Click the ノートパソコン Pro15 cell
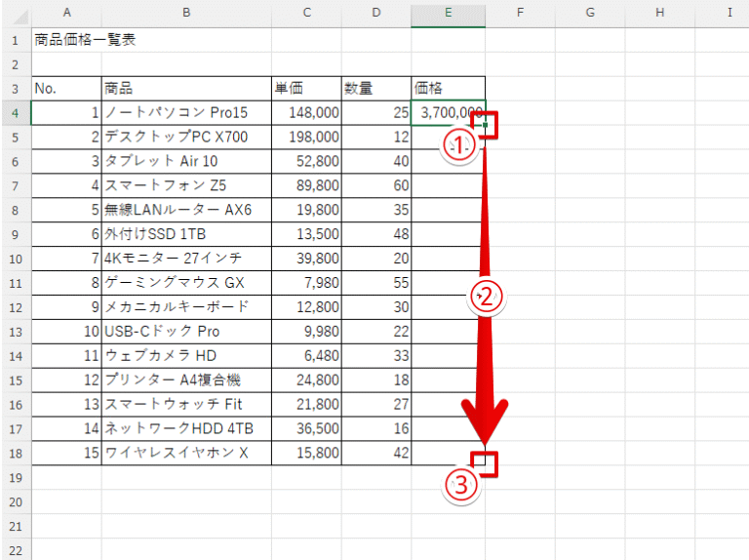This screenshot has height=560, width=749. pyautogui.click(x=185, y=112)
